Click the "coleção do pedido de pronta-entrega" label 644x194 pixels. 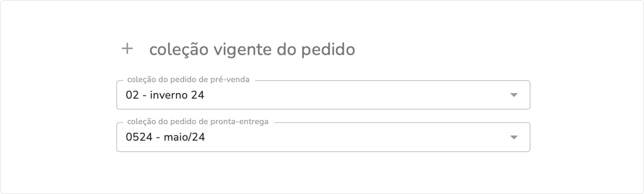tap(198, 122)
